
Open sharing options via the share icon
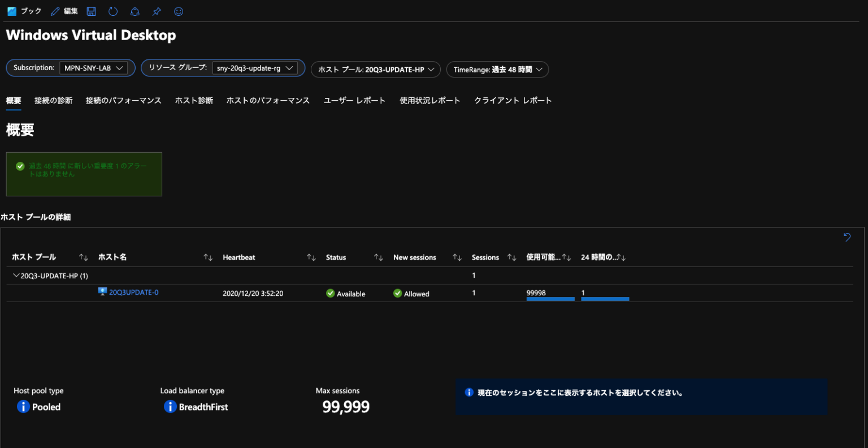coord(134,11)
